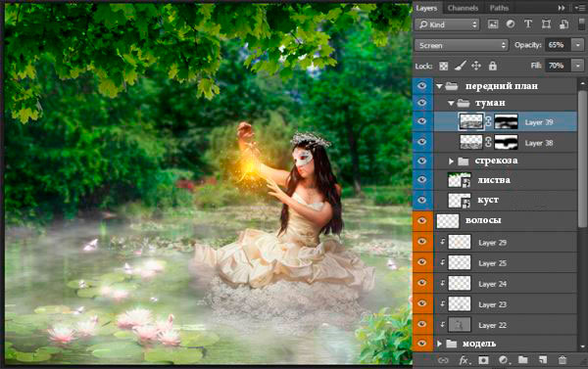Select Layer 24 in the list
The height and width of the screenshot is (369, 588).
tap(505, 284)
